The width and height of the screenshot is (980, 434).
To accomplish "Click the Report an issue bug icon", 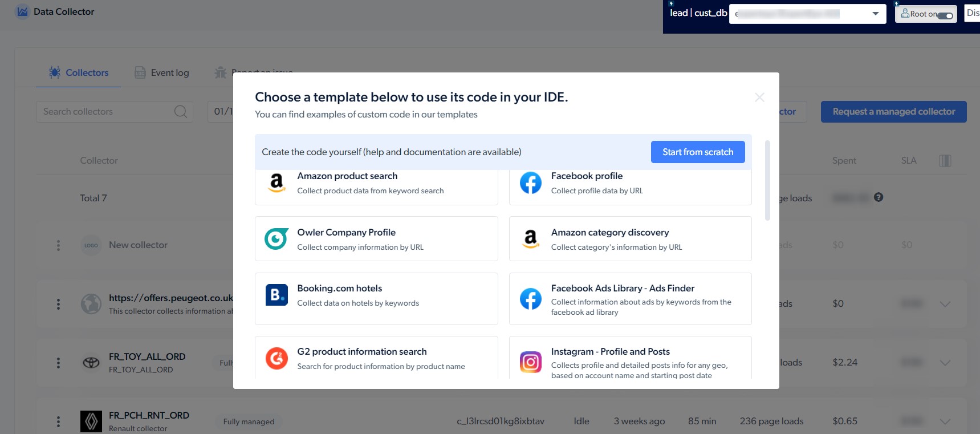I will point(221,72).
